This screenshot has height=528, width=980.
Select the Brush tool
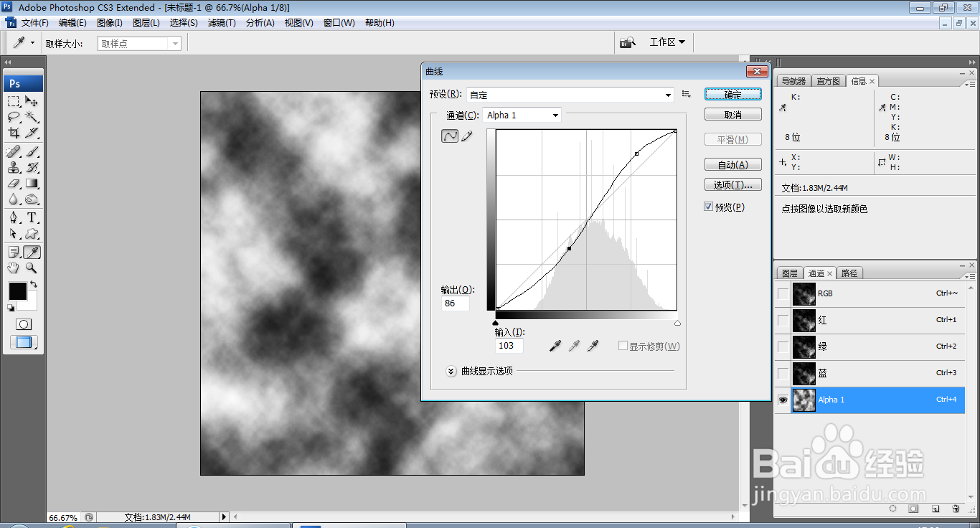pos(32,152)
